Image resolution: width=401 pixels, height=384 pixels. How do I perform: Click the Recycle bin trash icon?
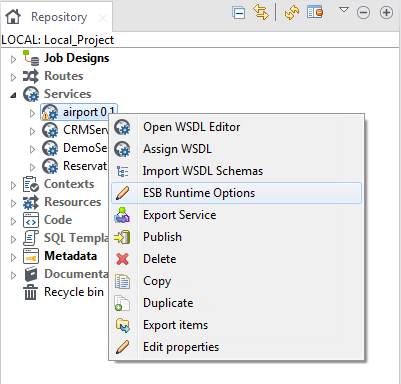coord(30,292)
